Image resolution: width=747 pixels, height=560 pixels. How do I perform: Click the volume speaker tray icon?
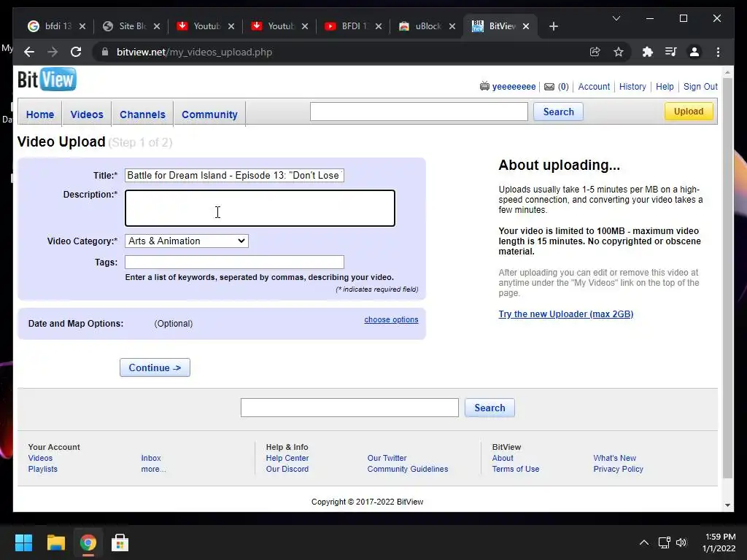point(681,542)
